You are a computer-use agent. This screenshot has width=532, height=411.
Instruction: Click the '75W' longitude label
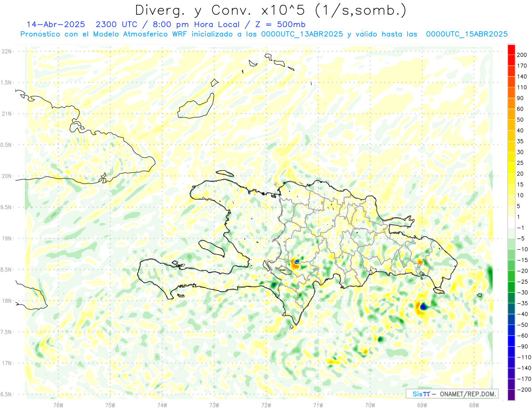[110, 405]
